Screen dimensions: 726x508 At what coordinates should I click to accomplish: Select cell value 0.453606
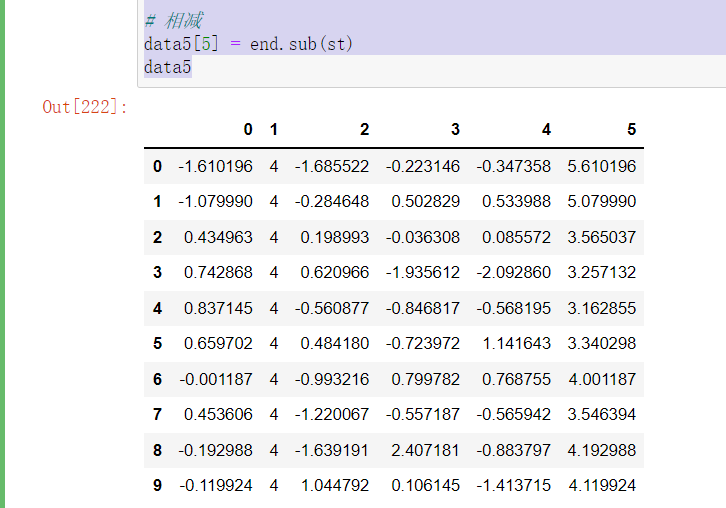[219, 414]
